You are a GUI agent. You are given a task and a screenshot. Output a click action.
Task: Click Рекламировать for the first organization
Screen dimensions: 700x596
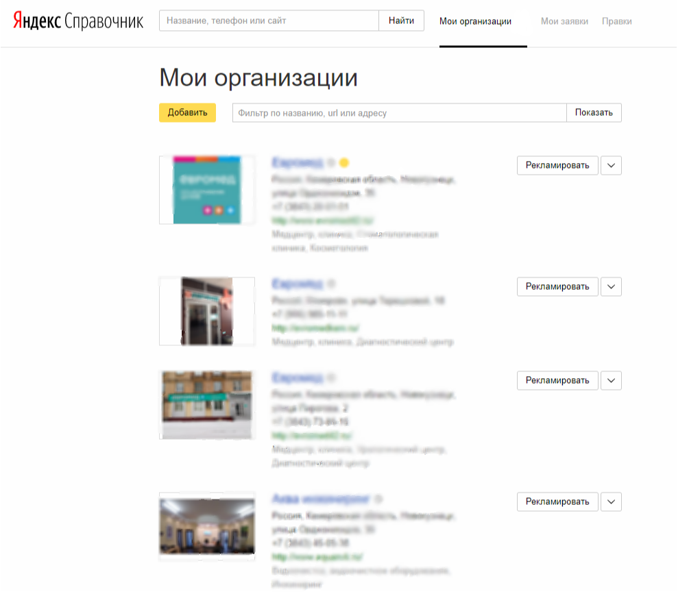click(557, 166)
